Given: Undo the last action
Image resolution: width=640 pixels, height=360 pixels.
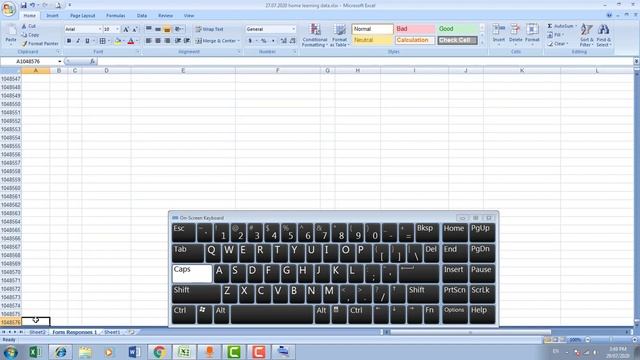Looking at the screenshot, I should 32,5.
